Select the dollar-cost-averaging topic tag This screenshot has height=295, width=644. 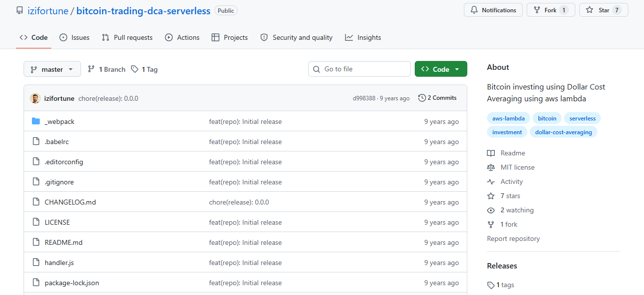[x=563, y=132]
